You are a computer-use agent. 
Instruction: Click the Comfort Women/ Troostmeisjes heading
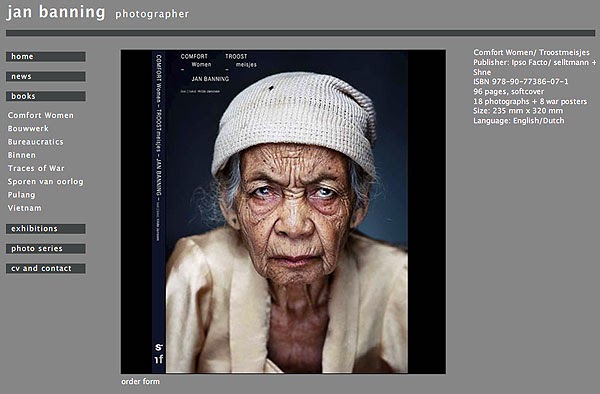(532, 52)
